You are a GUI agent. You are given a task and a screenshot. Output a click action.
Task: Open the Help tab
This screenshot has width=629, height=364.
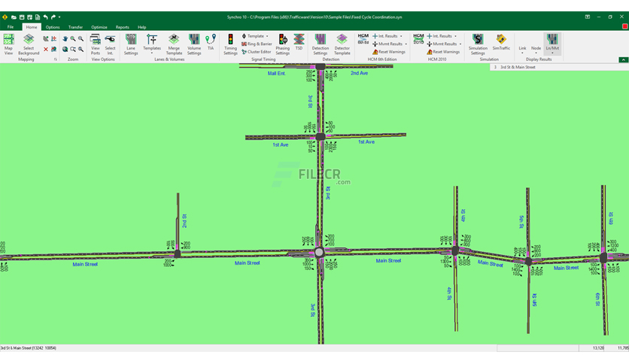[x=142, y=27]
